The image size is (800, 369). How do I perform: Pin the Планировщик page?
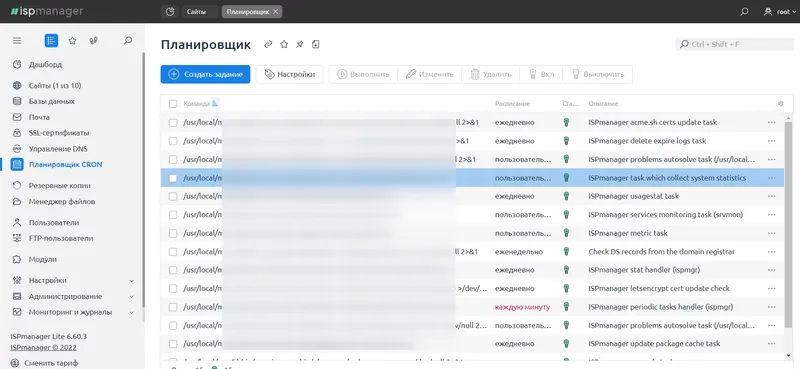tap(300, 44)
